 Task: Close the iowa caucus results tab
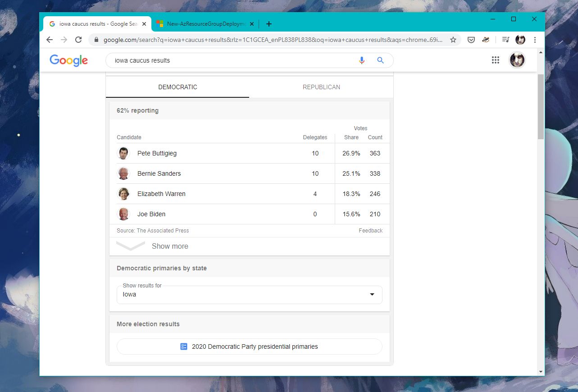coord(144,24)
